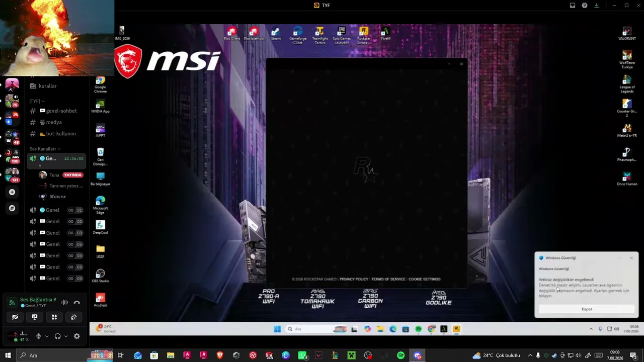644x362 pixels.
Task: Show hidden system tray icons
Action: tap(530, 355)
